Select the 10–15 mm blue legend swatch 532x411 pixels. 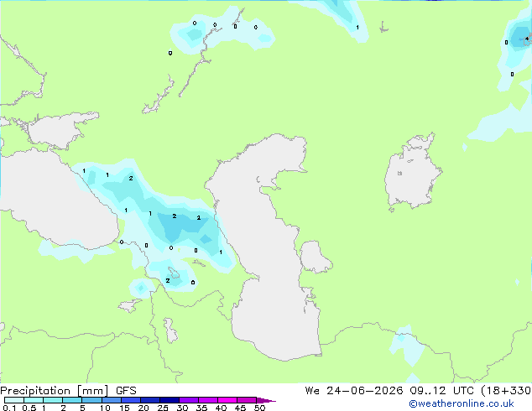click(x=112, y=400)
